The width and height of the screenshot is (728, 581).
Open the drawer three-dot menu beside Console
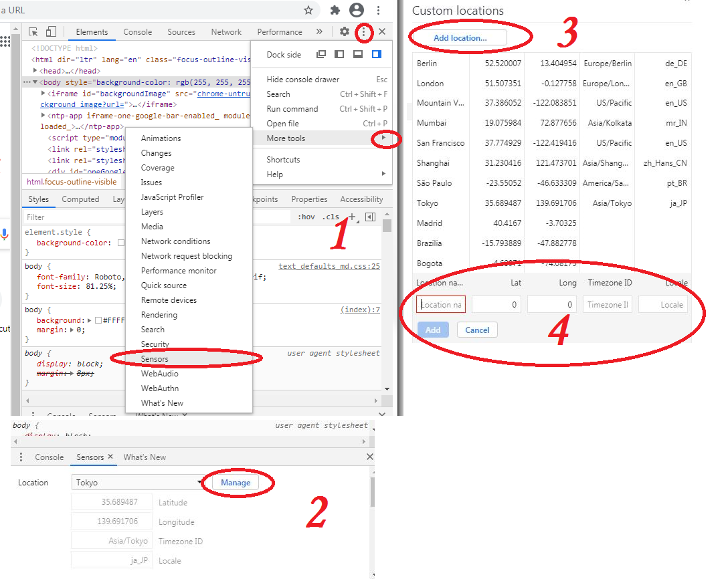point(21,457)
